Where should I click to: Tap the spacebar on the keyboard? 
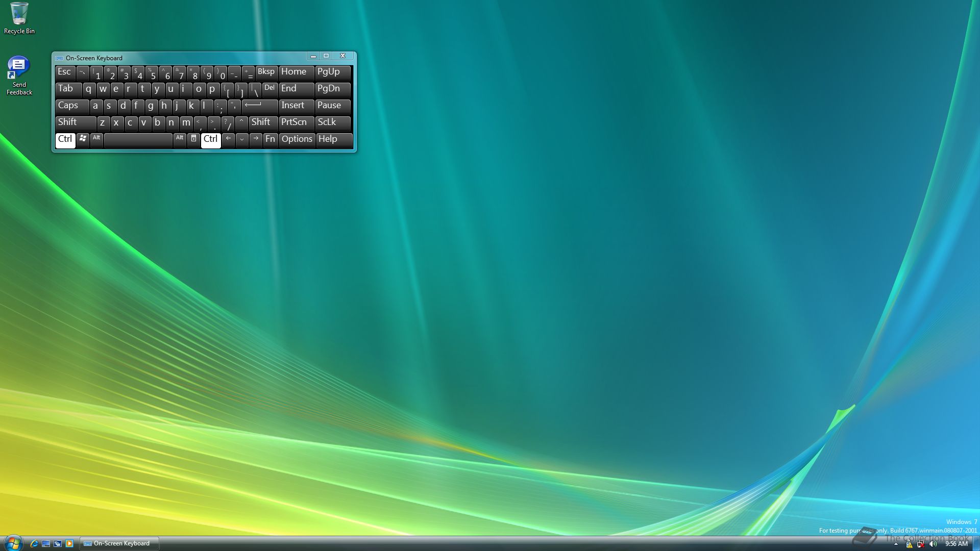pyautogui.click(x=138, y=140)
